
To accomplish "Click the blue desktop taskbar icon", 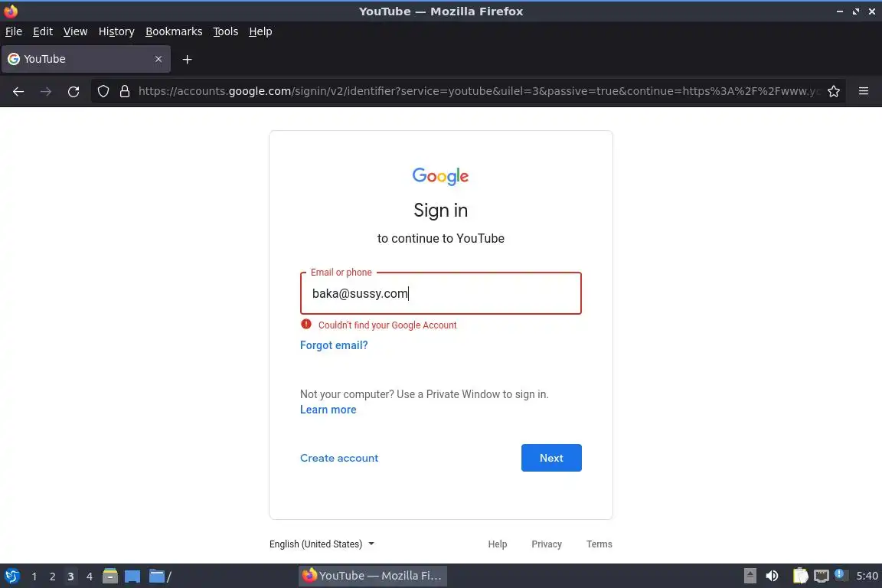I will pos(132,577).
